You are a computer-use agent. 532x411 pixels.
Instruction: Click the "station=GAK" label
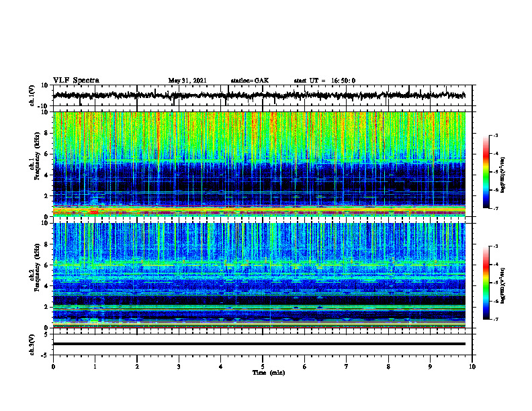click(250, 81)
